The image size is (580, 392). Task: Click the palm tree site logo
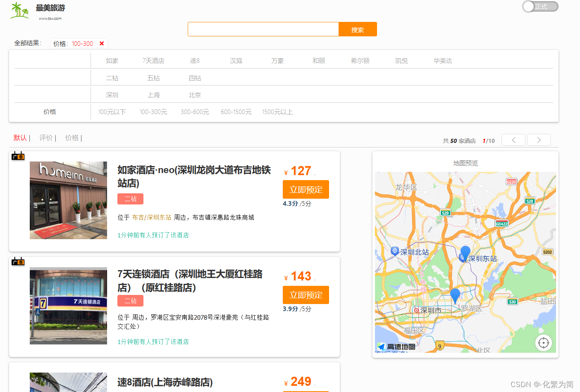click(x=20, y=10)
